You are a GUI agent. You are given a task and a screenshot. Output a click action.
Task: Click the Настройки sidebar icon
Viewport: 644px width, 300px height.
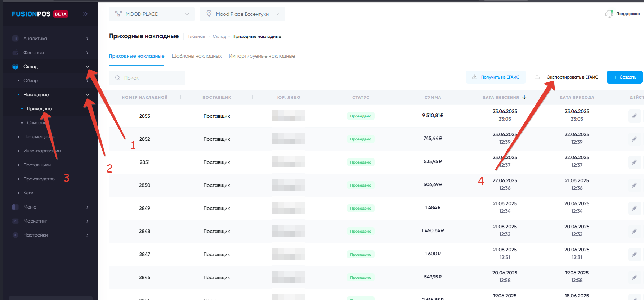15,235
